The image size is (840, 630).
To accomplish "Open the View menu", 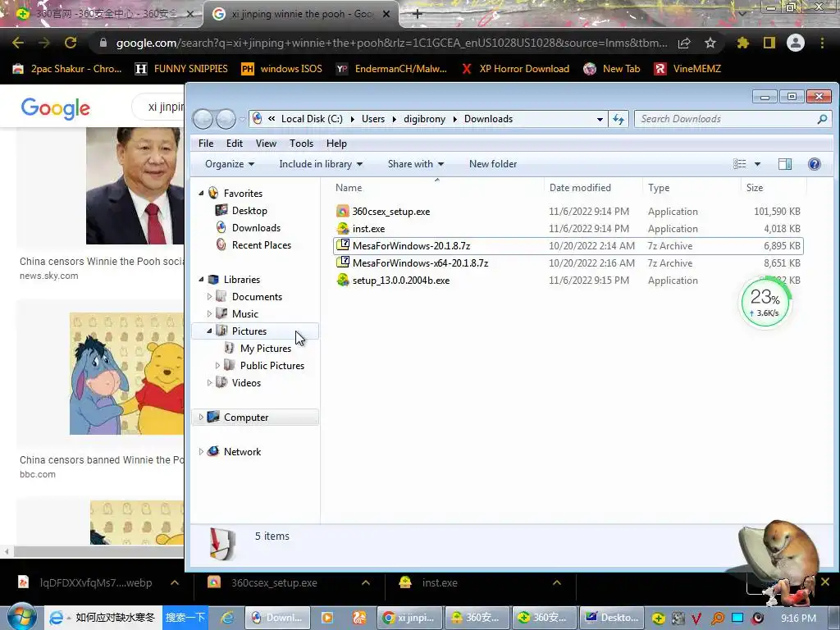I will (x=266, y=143).
